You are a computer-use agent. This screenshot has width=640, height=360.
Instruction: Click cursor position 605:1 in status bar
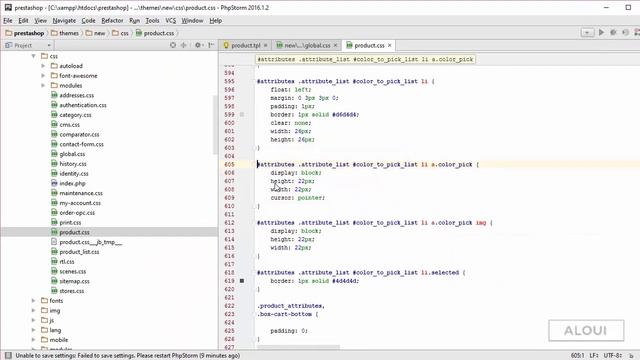coord(578,356)
